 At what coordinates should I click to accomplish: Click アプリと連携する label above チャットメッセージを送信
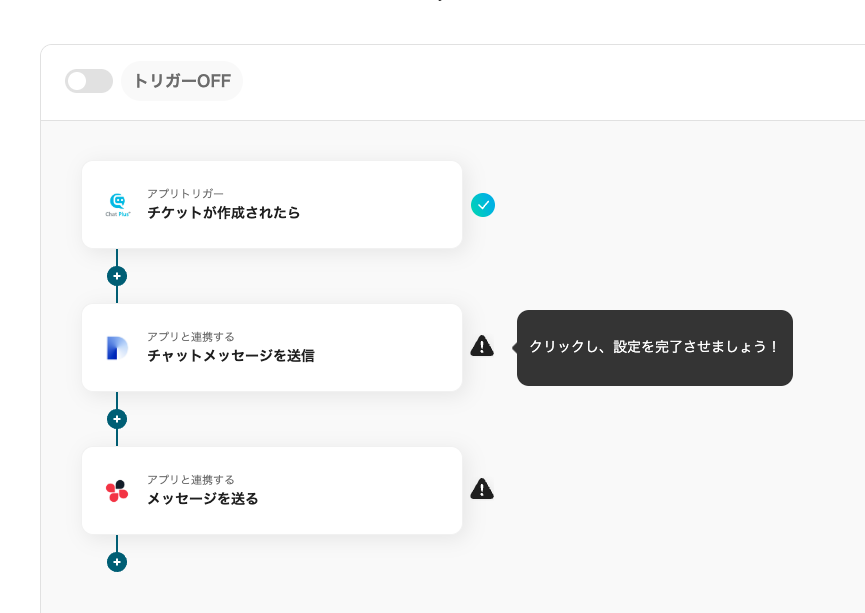(x=190, y=336)
